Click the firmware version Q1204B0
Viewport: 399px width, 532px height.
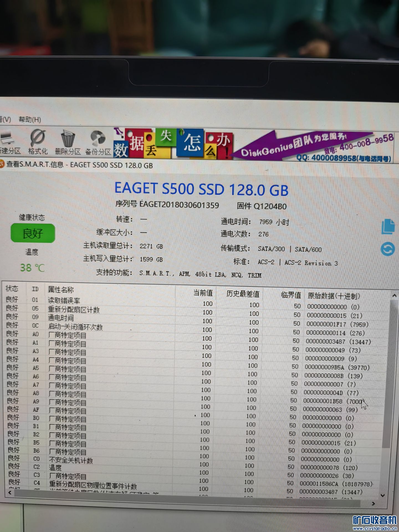tap(270, 206)
